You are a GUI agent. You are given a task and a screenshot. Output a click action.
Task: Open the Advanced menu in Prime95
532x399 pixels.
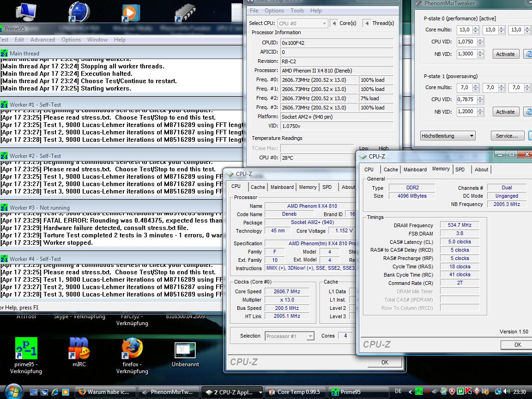pyautogui.click(x=42, y=40)
